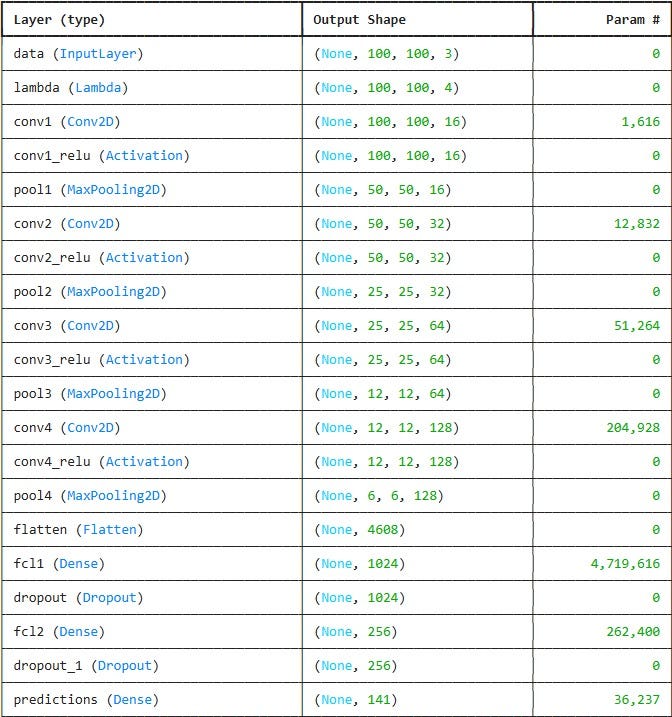Select the dropout_1 layer name

(48, 666)
